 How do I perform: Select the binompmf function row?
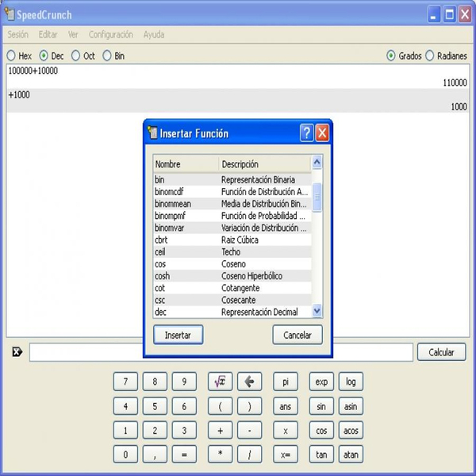[232, 216]
